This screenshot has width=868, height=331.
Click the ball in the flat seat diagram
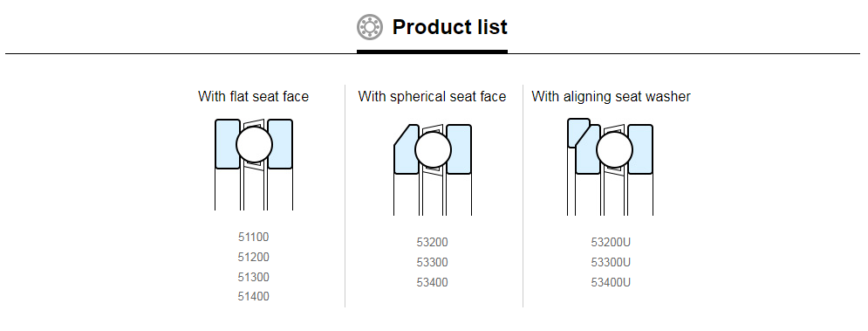(x=254, y=144)
